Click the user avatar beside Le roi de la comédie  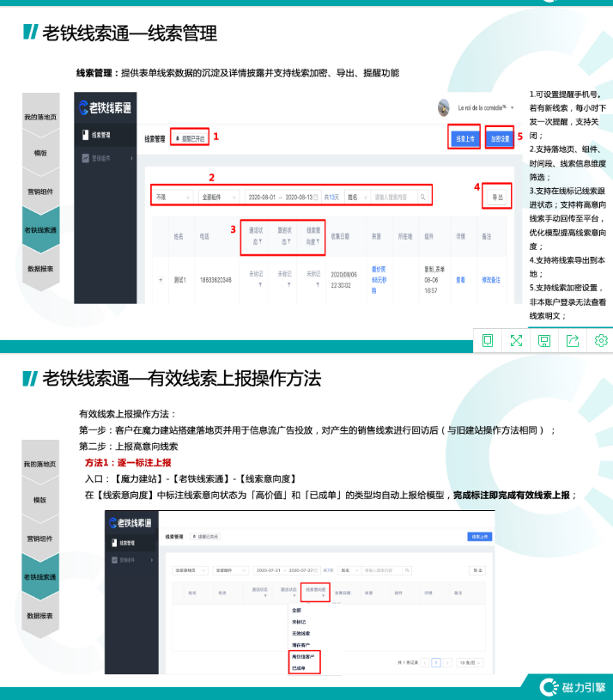pyautogui.click(x=444, y=107)
